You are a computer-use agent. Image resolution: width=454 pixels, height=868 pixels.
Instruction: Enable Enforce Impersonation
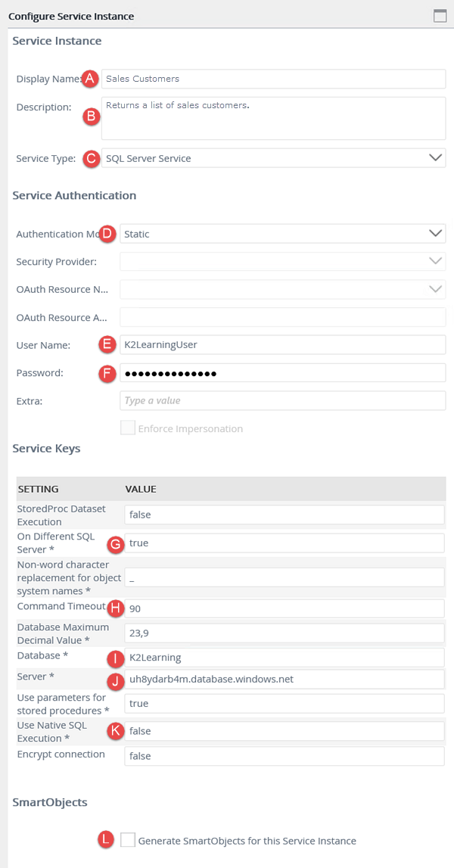click(x=127, y=427)
